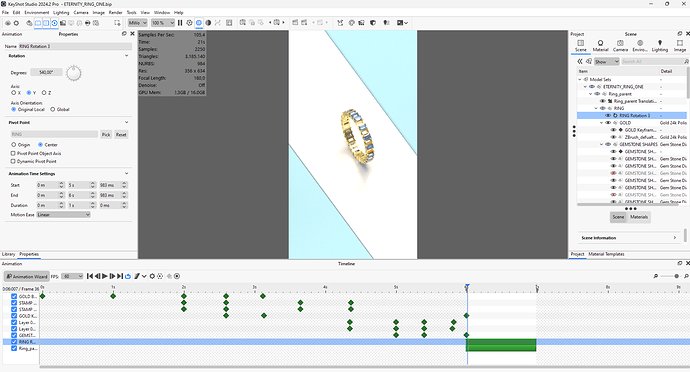690x372 pixels.
Task: Toggle the loop animation icon
Action: 128,276
